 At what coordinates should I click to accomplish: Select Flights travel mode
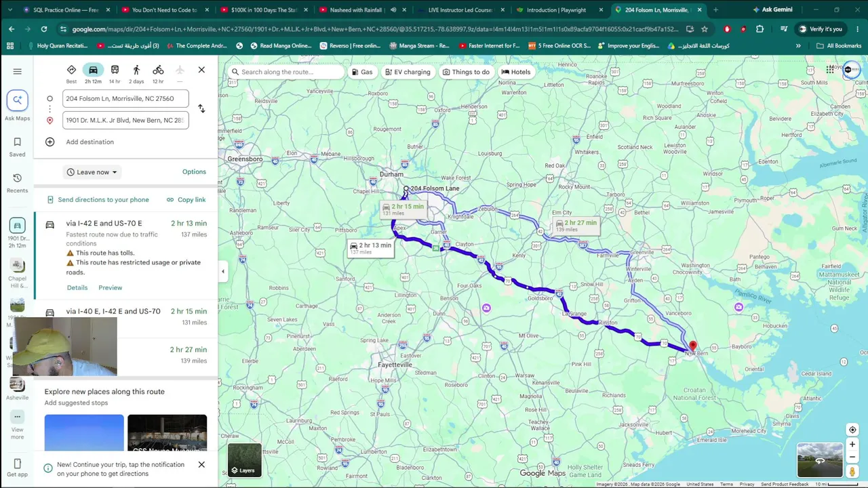click(x=180, y=74)
